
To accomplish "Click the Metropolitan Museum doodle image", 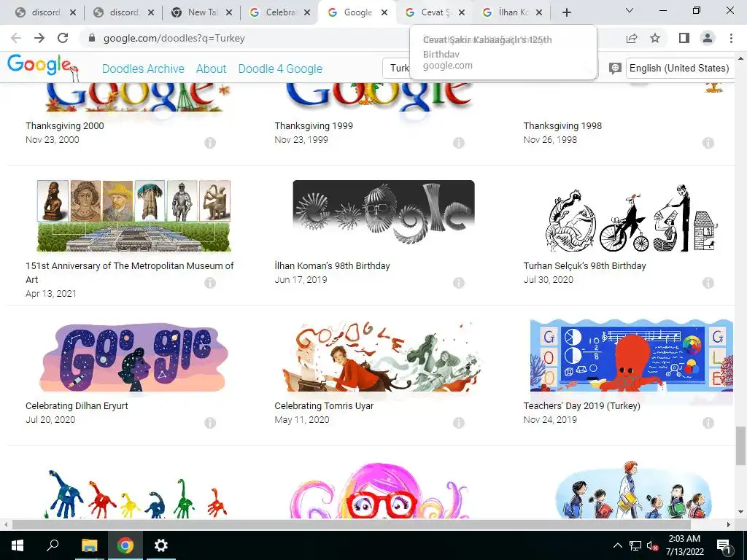I will tap(134, 215).
